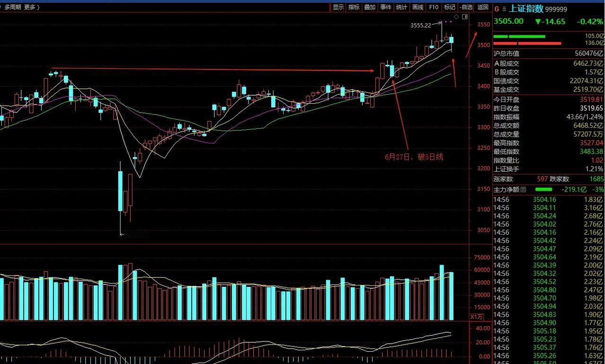The height and width of the screenshot is (364, 605).
Task: Click the 统计 statistics button
Action: [x=401, y=7]
